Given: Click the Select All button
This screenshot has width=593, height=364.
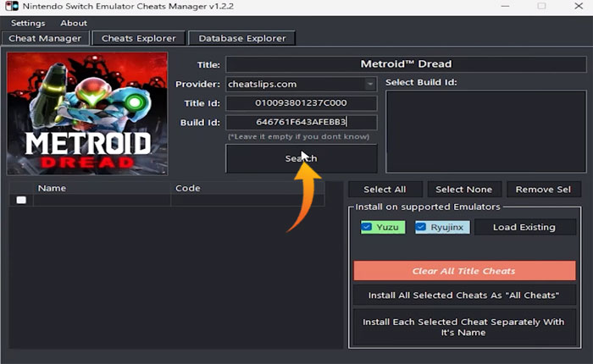Looking at the screenshot, I should click(384, 190).
